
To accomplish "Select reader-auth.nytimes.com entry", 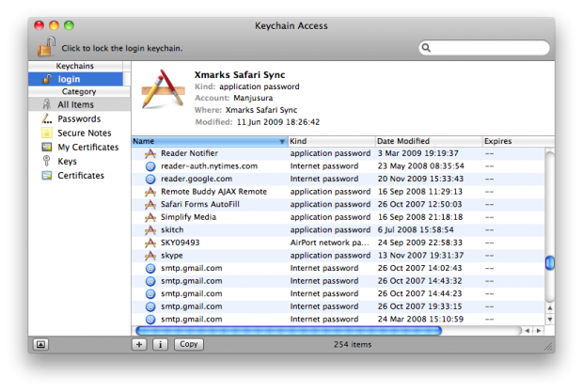I will click(x=209, y=166).
